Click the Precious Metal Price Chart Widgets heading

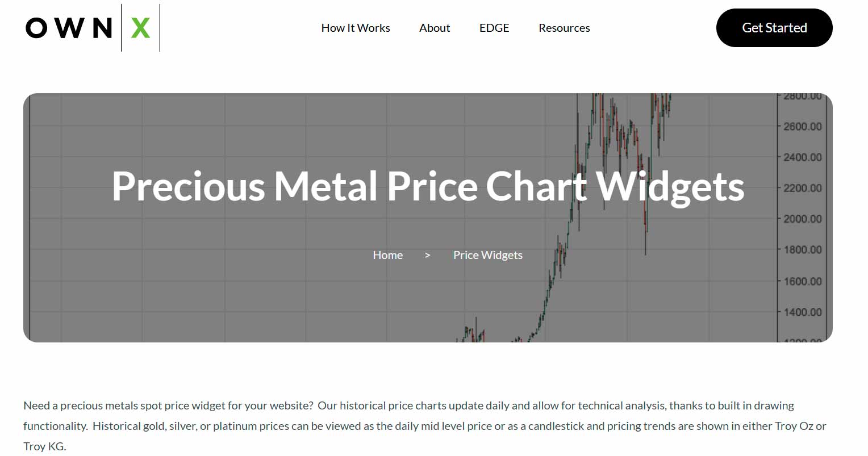(x=428, y=186)
